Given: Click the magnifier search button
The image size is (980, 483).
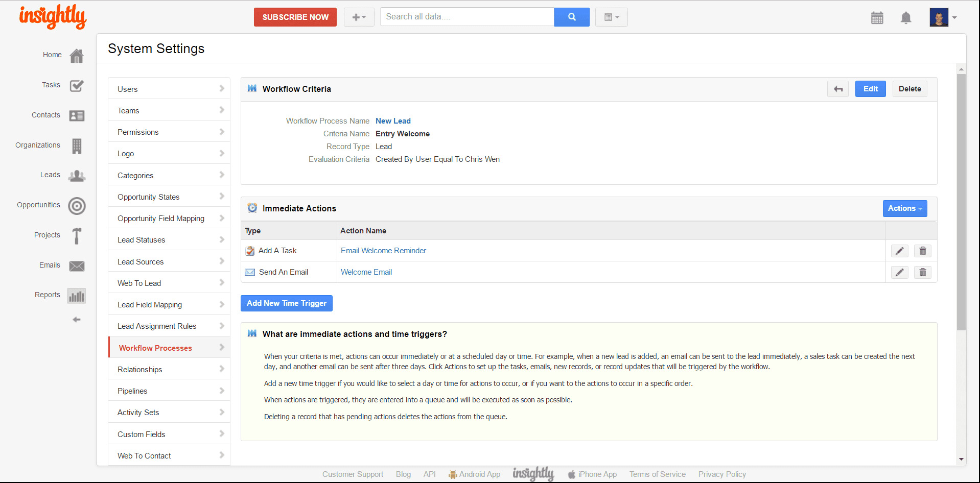Looking at the screenshot, I should [572, 17].
